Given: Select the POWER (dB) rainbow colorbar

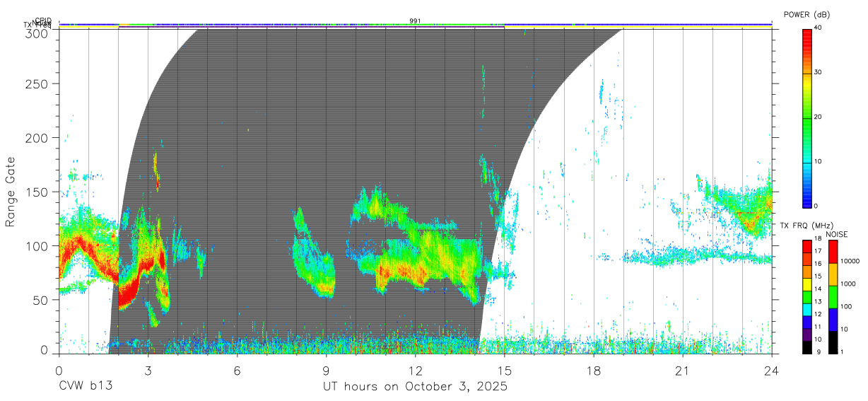Looking at the screenshot, I should tap(807, 117).
